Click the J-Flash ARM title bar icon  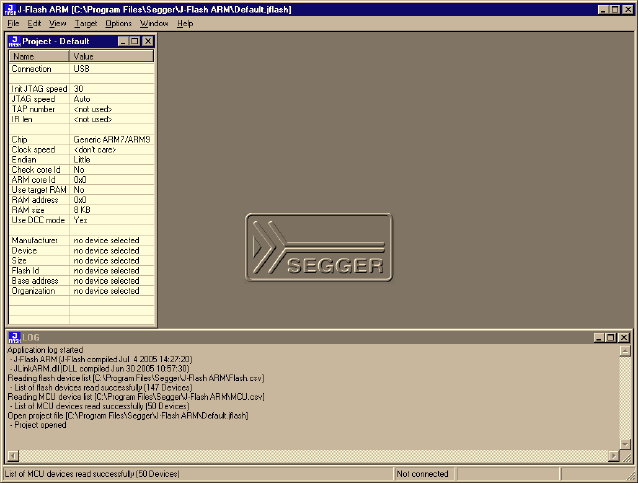pyautogui.click(x=10, y=9)
